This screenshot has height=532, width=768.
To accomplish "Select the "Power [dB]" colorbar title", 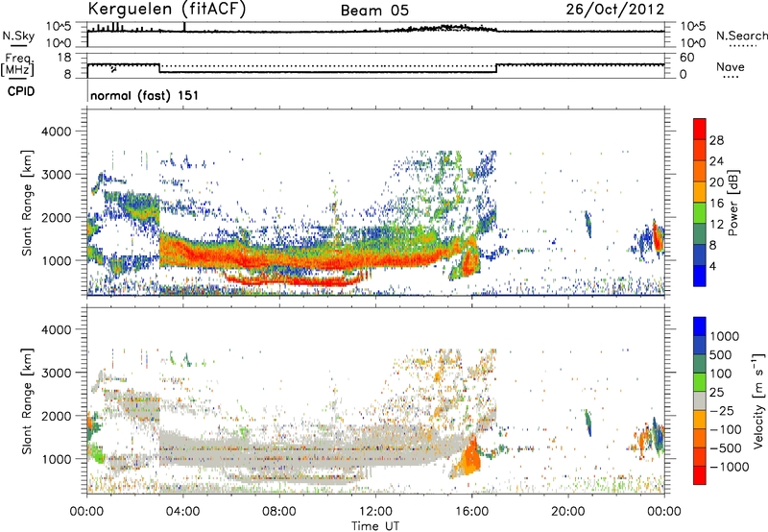I will 732,203.
